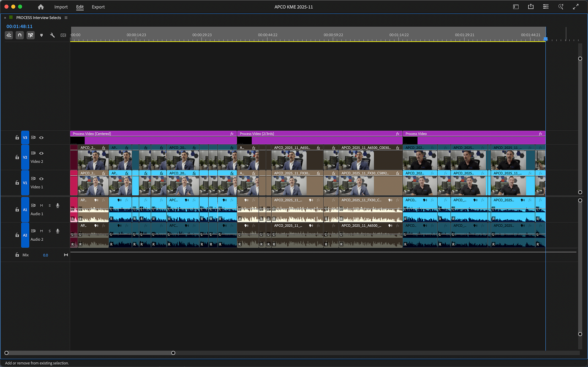The image size is (588, 367).
Task: Toggle snapping with the magnet icon
Action: tap(20, 35)
